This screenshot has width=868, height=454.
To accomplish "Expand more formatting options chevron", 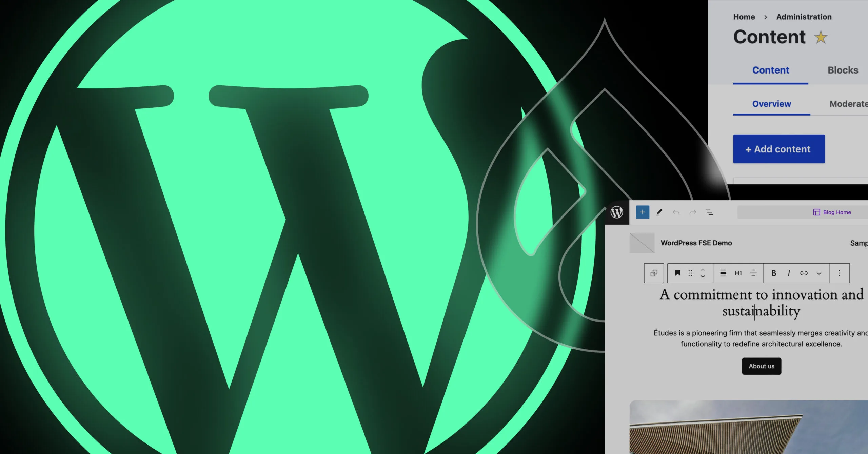I will tap(819, 273).
